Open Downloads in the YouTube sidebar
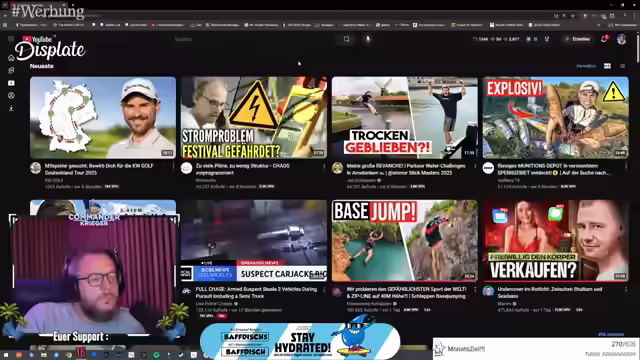The image size is (640, 360). (11, 108)
